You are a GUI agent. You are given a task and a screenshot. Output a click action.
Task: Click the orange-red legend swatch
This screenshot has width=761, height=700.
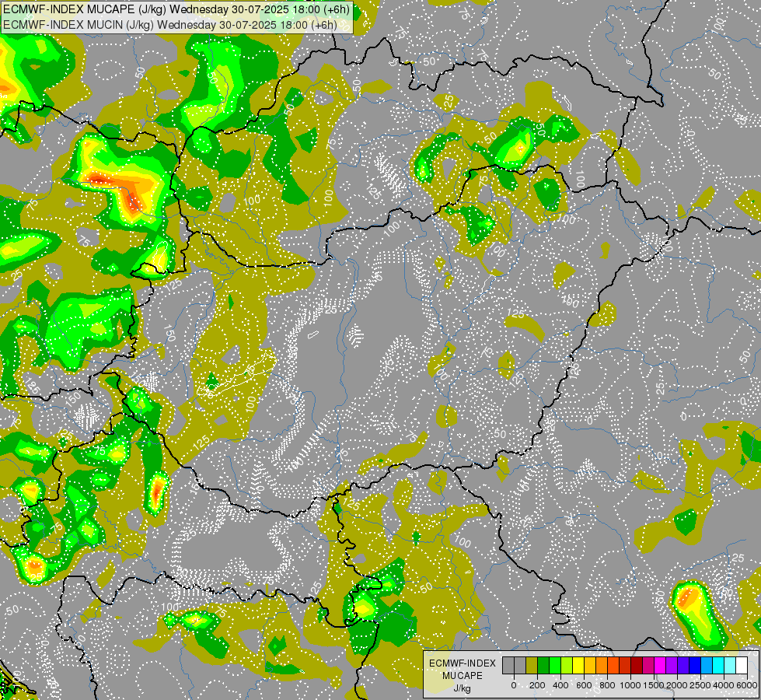point(614,665)
